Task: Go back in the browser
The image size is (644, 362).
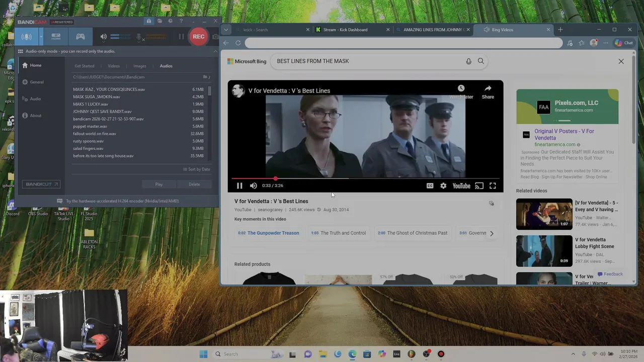Action: [x=226, y=43]
